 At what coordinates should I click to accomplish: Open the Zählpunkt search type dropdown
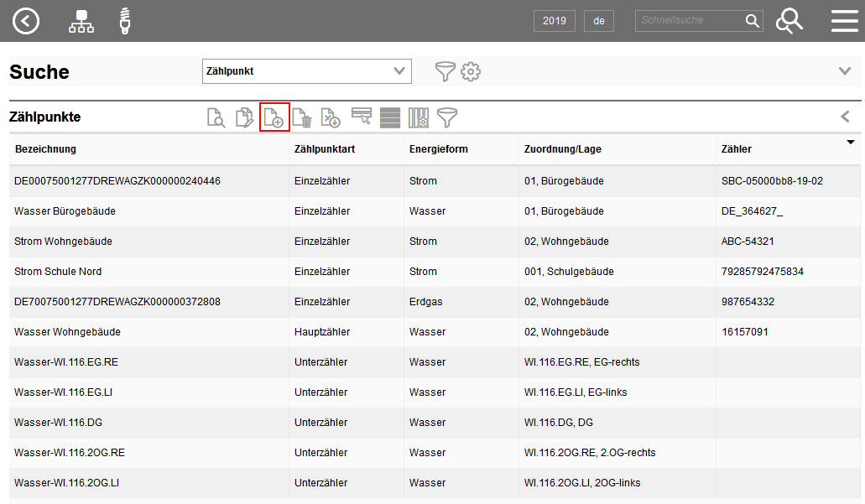point(307,71)
